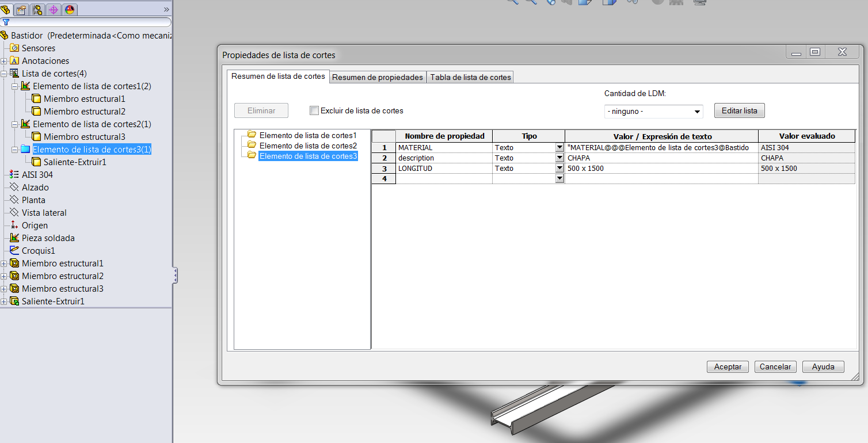The image size is (868, 443).
Task: Select the Bastidor part icon
Action: click(x=5, y=36)
